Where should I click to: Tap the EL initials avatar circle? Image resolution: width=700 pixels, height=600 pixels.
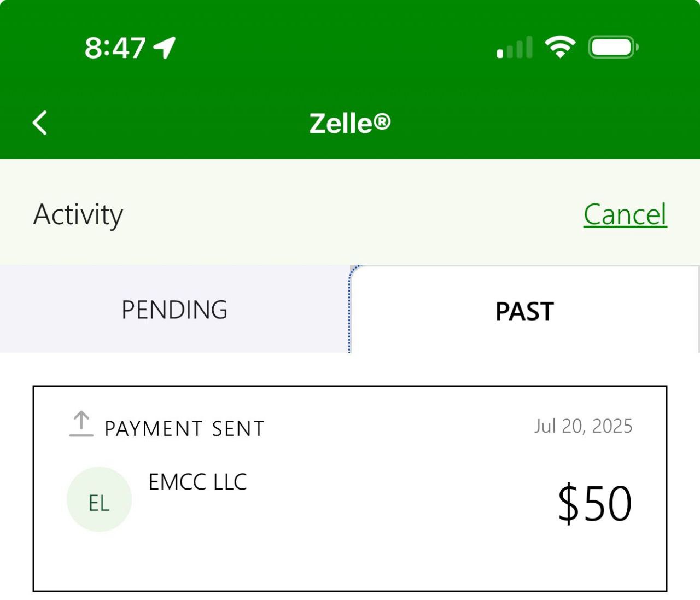pyautogui.click(x=99, y=499)
